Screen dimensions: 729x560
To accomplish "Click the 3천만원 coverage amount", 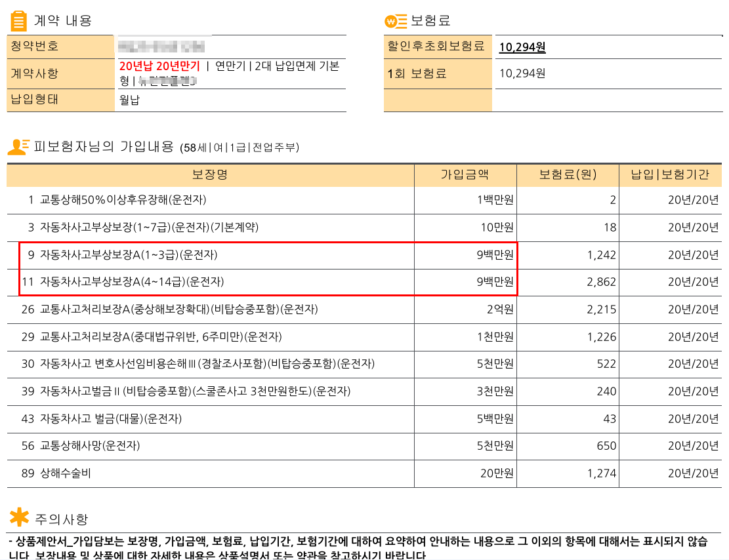I will coord(495,391).
